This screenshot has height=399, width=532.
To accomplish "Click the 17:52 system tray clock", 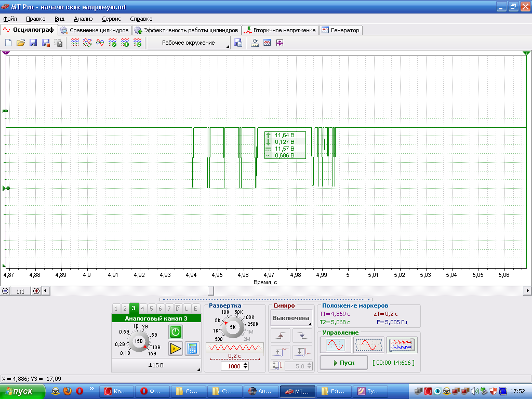I will click(517, 392).
